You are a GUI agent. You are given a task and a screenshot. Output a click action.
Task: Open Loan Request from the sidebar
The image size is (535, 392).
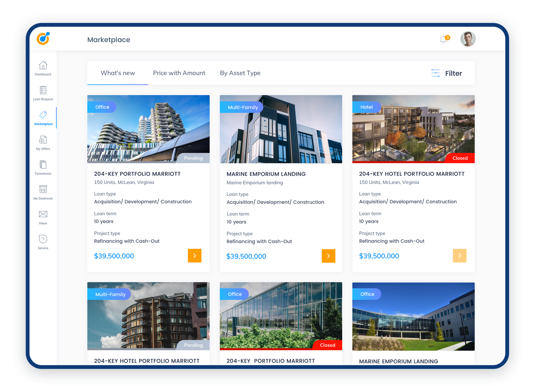pyautogui.click(x=43, y=91)
